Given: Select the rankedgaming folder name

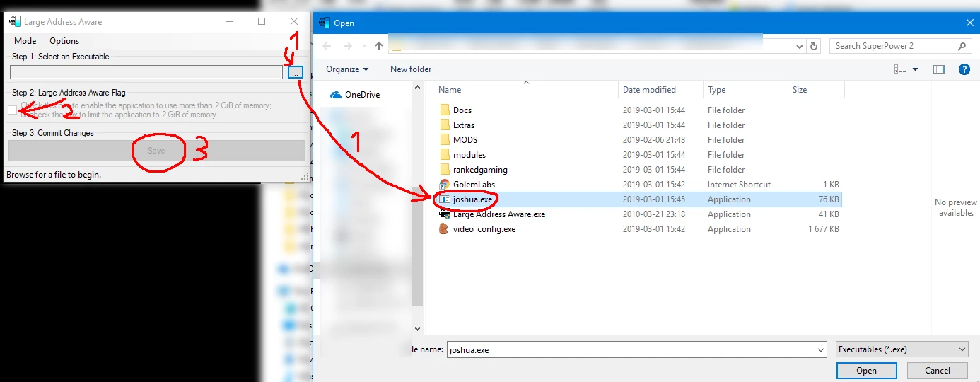Looking at the screenshot, I should (480, 170).
